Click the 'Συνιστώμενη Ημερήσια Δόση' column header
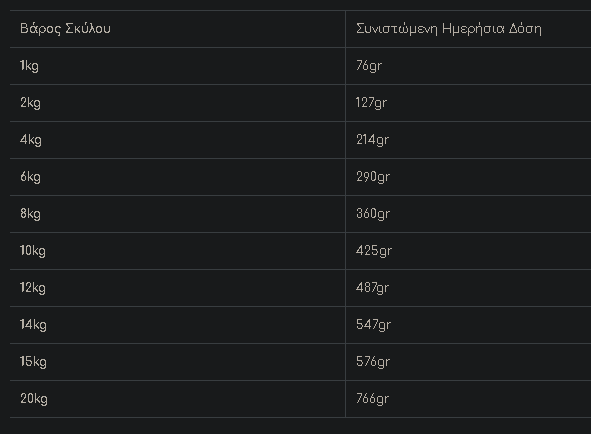 pyautogui.click(x=449, y=29)
